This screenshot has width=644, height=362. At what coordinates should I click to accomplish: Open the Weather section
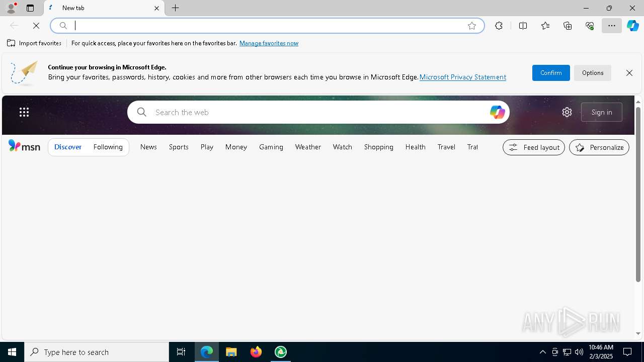(x=308, y=147)
